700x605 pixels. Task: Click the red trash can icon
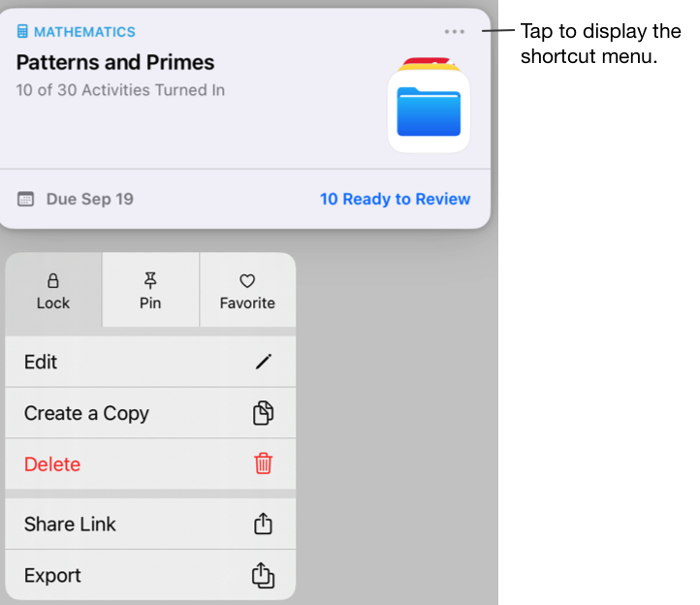[263, 463]
